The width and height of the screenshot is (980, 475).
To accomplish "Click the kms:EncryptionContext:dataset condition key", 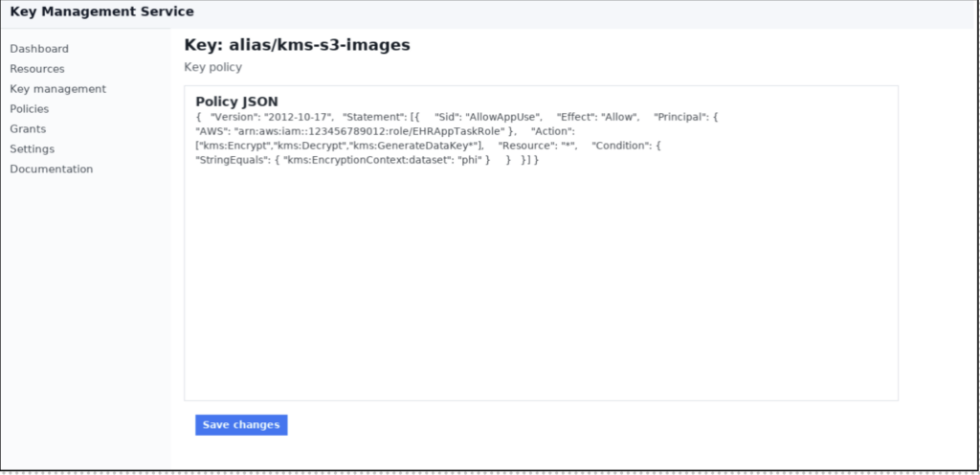I will (x=367, y=160).
